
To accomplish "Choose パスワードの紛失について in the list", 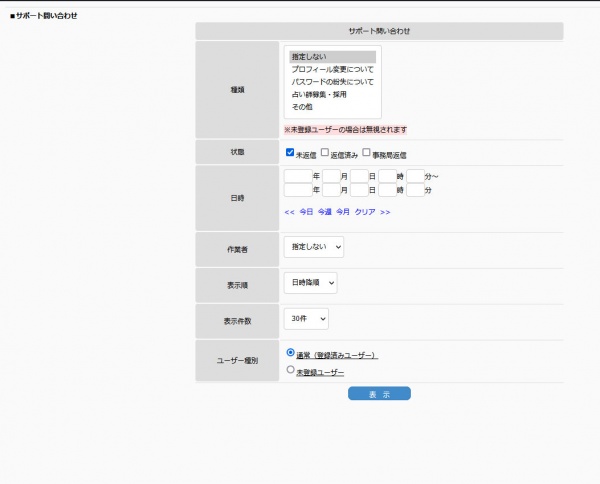I will tap(331, 82).
